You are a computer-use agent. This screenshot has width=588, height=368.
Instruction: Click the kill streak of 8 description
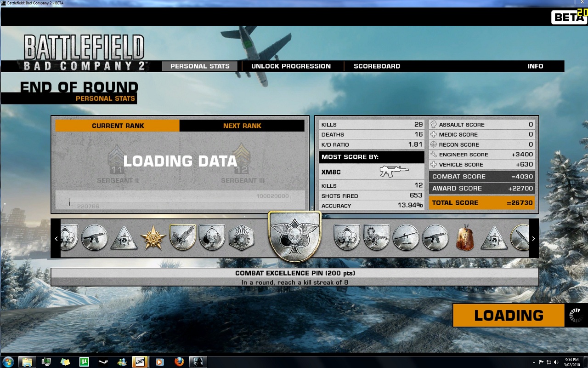295,282
